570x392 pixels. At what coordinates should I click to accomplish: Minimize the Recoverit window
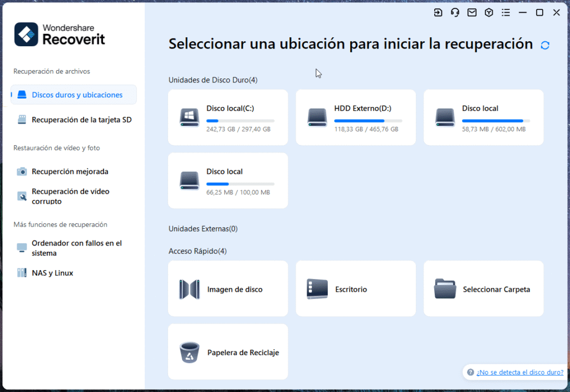click(523, 13)
